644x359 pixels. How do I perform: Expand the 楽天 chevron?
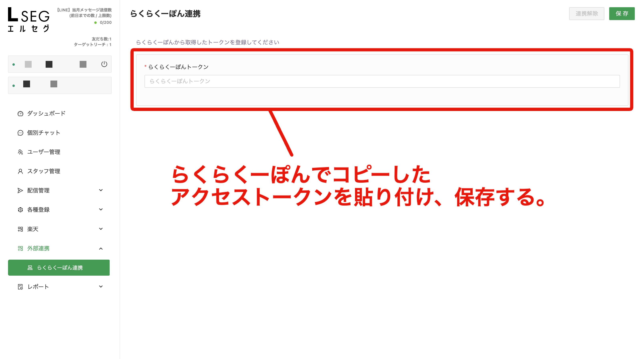coord(101,229)
